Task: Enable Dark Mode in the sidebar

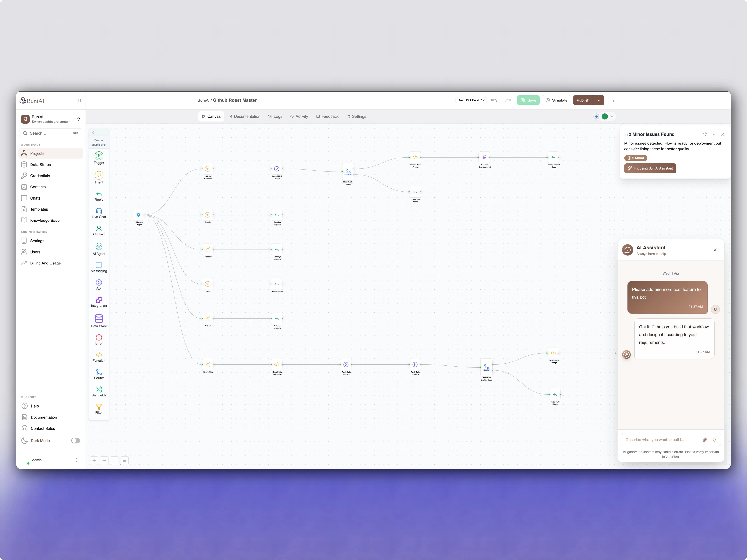Action: click(x=76, y=440)
